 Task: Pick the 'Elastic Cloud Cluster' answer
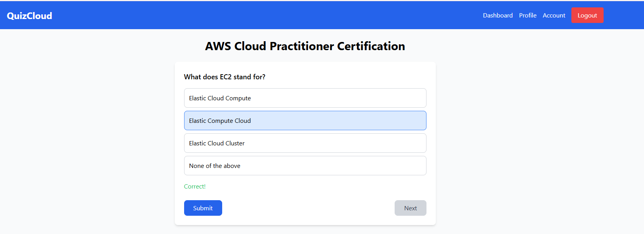305,143
